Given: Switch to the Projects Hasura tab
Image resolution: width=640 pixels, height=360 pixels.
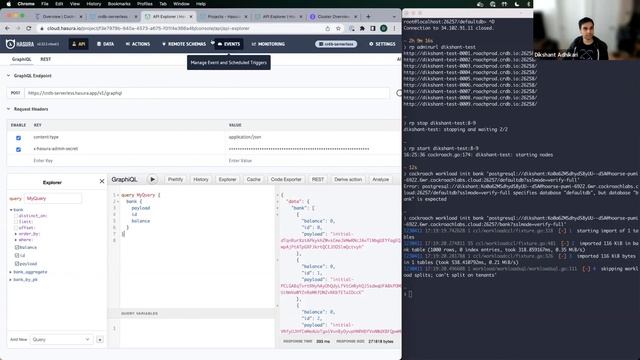Looking at the screenshot, I should coord(224,17).
